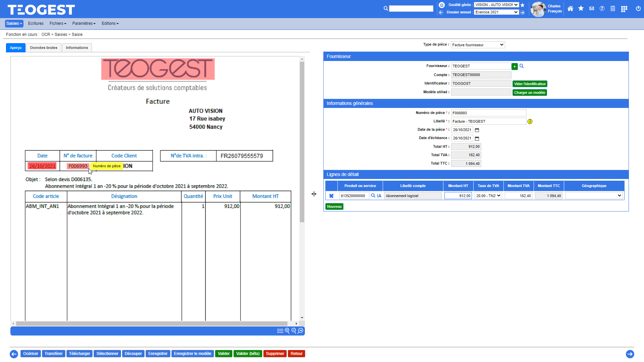Open the page list icon below the invoice
644x362 pixels.
(x=280, y=331)
